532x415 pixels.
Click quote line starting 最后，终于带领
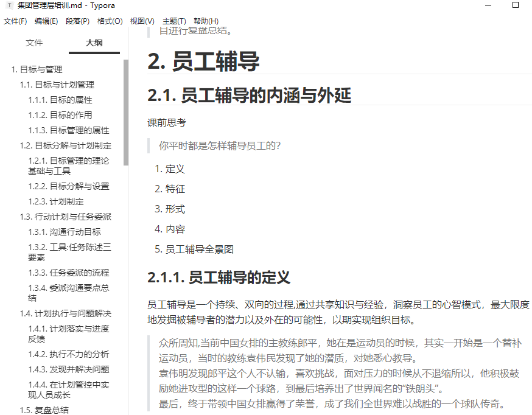(x=332, y=404)
